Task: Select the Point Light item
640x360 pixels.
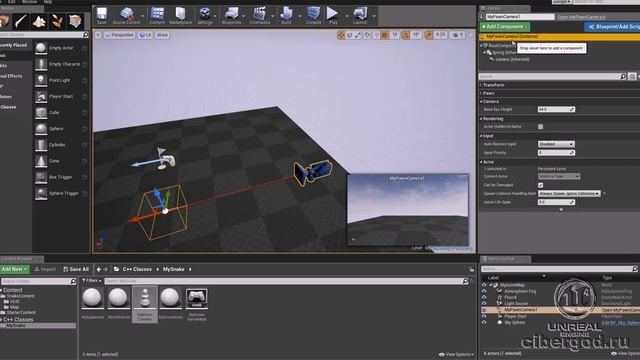Action: [x=61, y=80]
